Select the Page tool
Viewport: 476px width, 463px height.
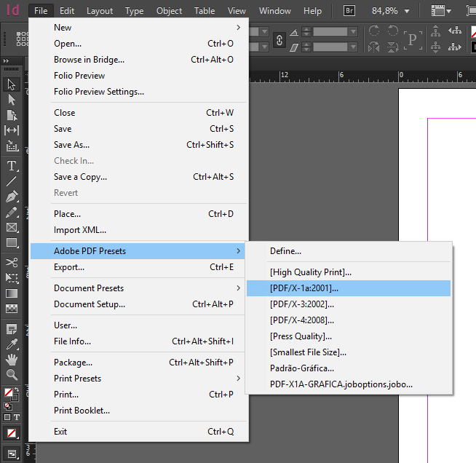(12, 115)
